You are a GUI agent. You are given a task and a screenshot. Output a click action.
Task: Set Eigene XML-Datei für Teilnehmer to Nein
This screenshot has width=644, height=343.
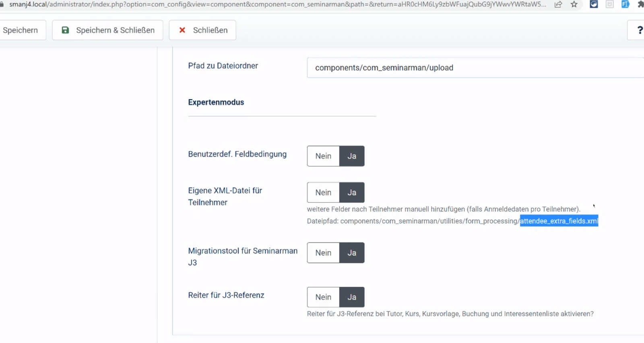(x=323, y=192)
